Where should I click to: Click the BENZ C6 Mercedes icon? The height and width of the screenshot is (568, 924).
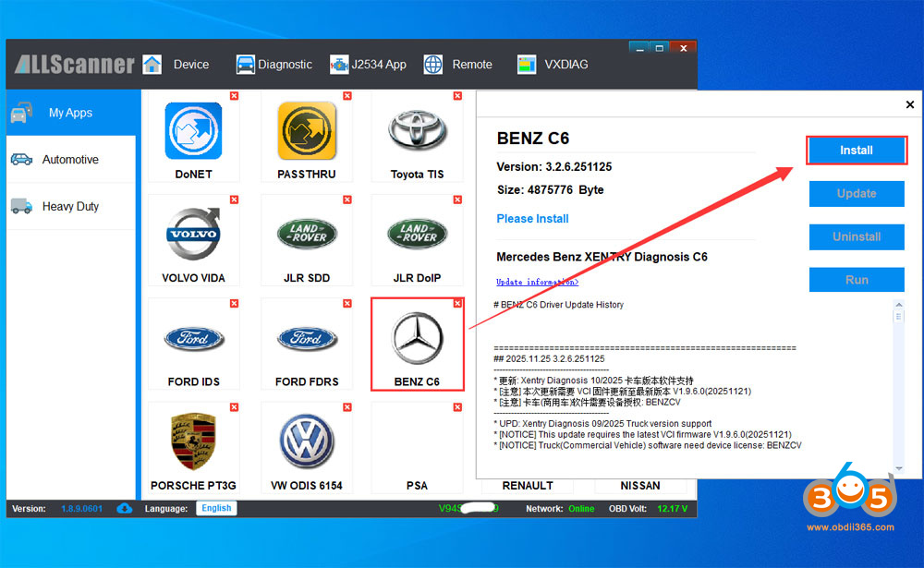coord(418,338)
